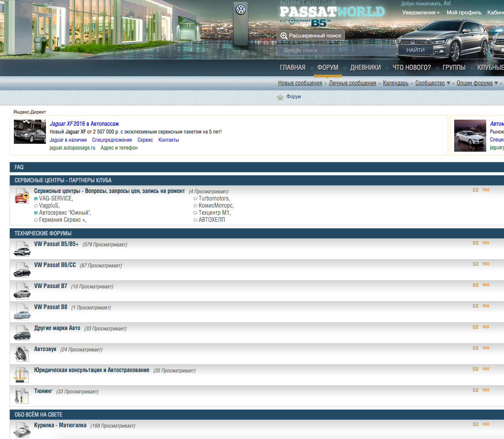The image size is (504, 439).
Task: Open Расширенный поиск advanced search
Action: (310, 36)
